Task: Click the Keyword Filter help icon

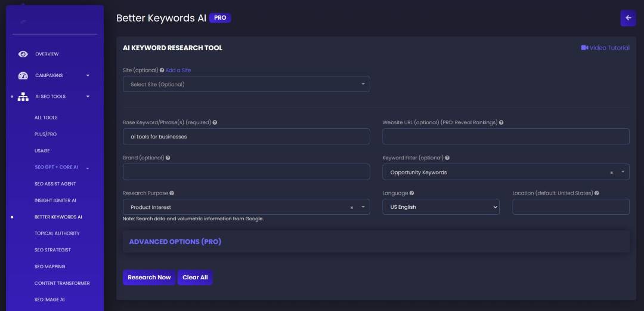Action: (x=447, y=158)
